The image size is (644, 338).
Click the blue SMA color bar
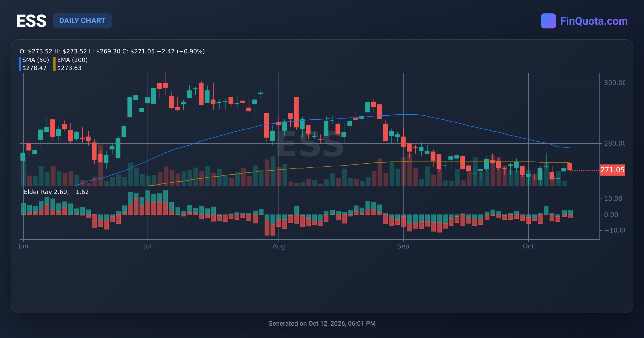point(20,64)
